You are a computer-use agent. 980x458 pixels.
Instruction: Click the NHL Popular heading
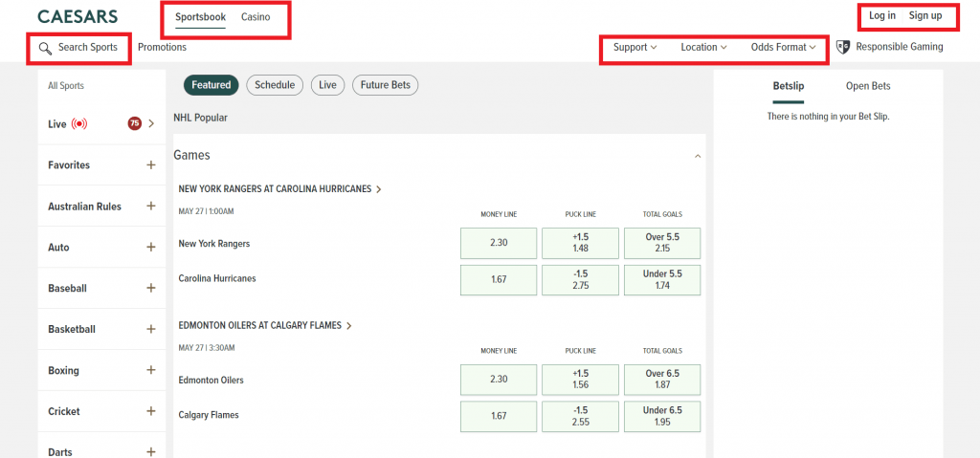[201, 117]
